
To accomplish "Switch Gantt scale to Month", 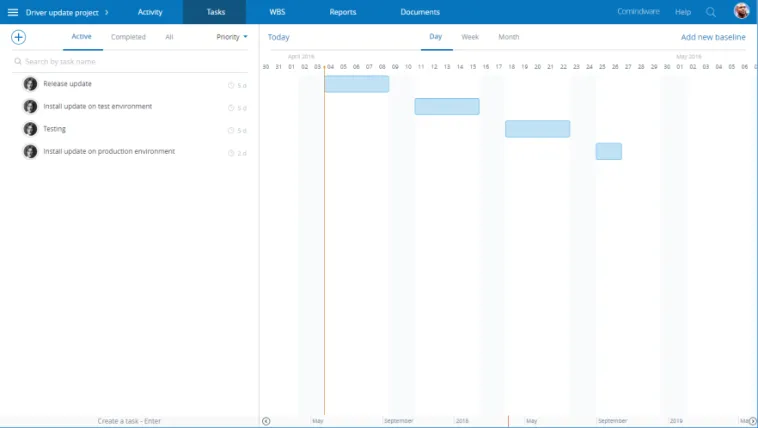I will [x=509, y=37].
